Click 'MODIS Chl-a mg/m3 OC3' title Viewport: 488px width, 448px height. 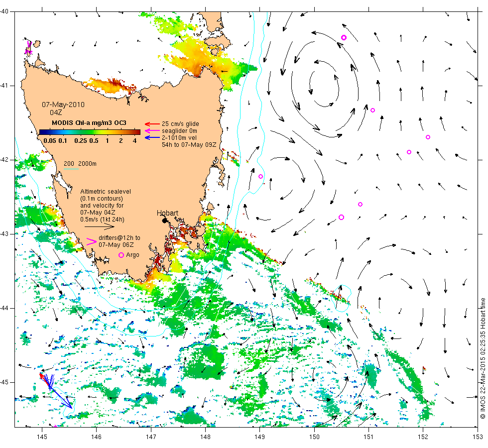[x=89, y=122]
